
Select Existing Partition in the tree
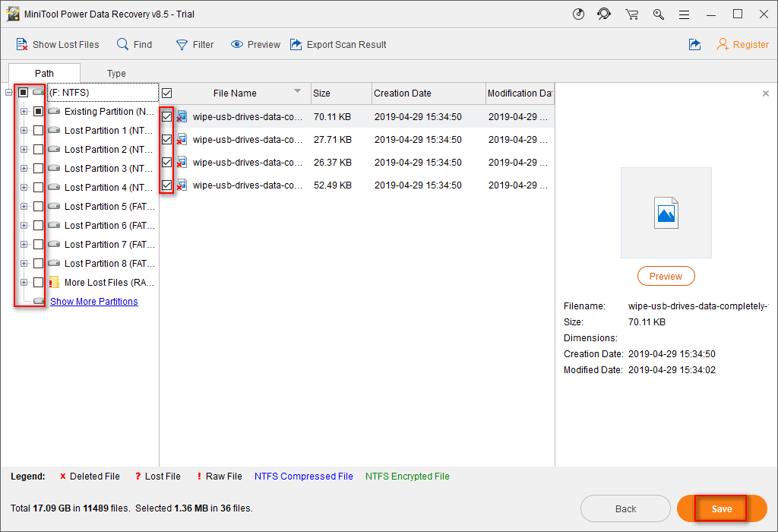click(109, 112)
